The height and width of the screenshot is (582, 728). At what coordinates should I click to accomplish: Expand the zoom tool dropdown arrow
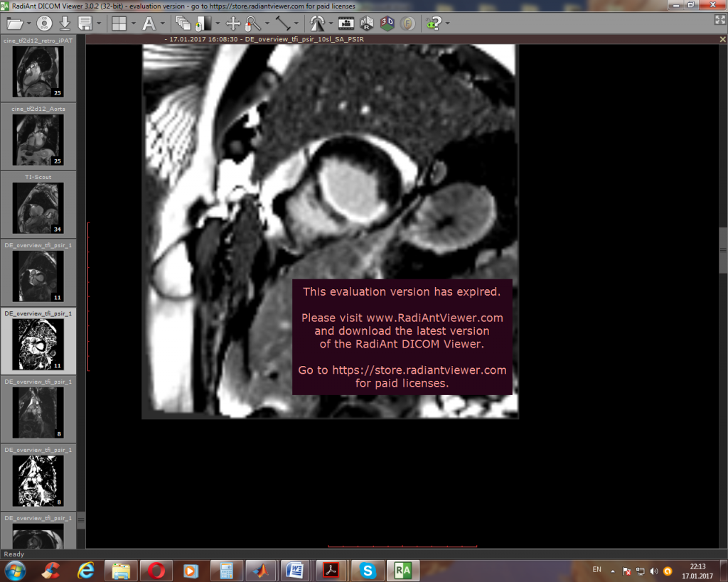tap(267, 23)
